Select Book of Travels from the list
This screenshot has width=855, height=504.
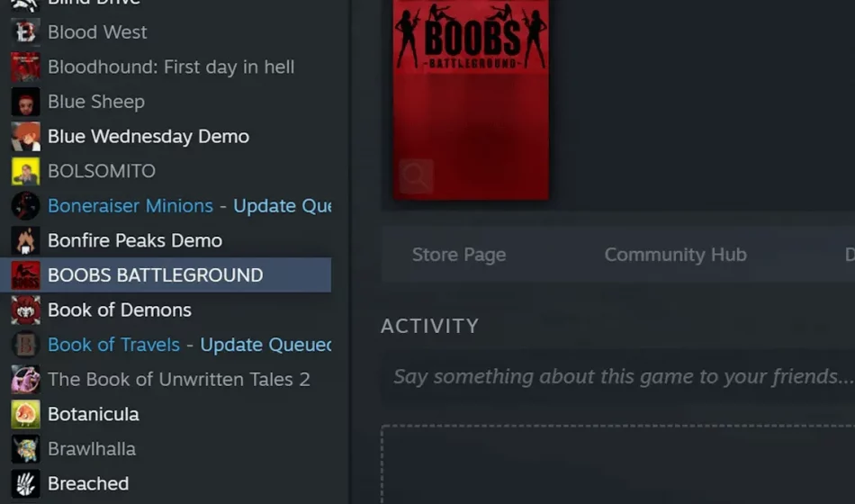(x=113, y=345)
